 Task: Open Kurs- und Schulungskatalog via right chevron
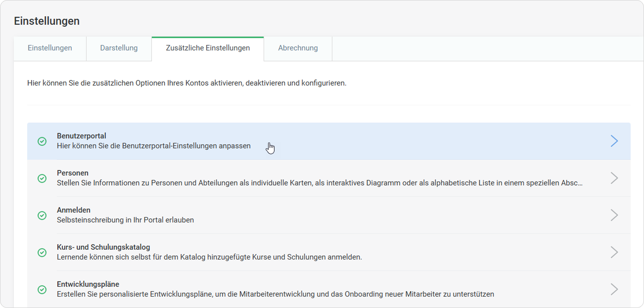pos(614,252)
